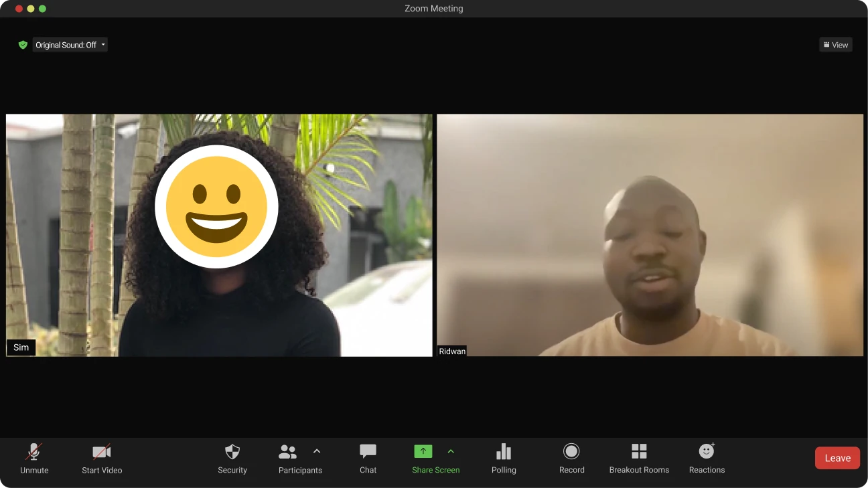Leave the meeting
The height and width of the screenshot is (488, 868).
(x=837, y=458)
